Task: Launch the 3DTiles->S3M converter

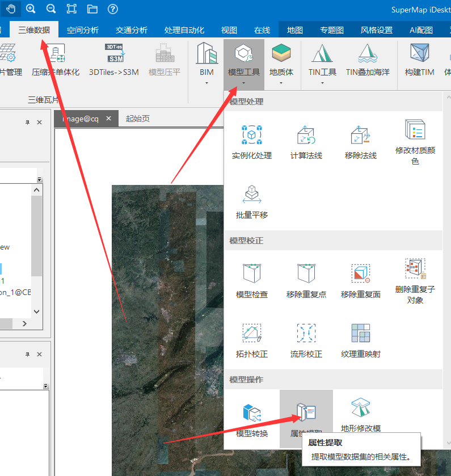Action: pyautogui.click(x=114, y=60)
